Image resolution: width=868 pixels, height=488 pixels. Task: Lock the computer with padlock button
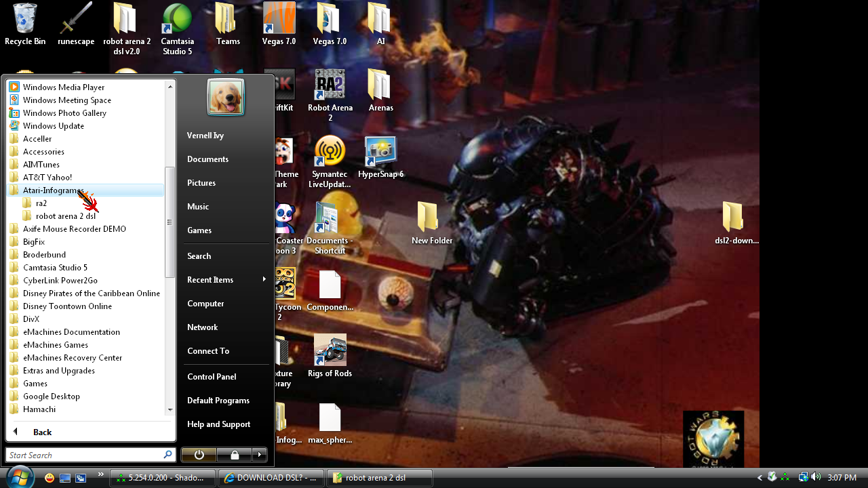[x=234, y=455]
